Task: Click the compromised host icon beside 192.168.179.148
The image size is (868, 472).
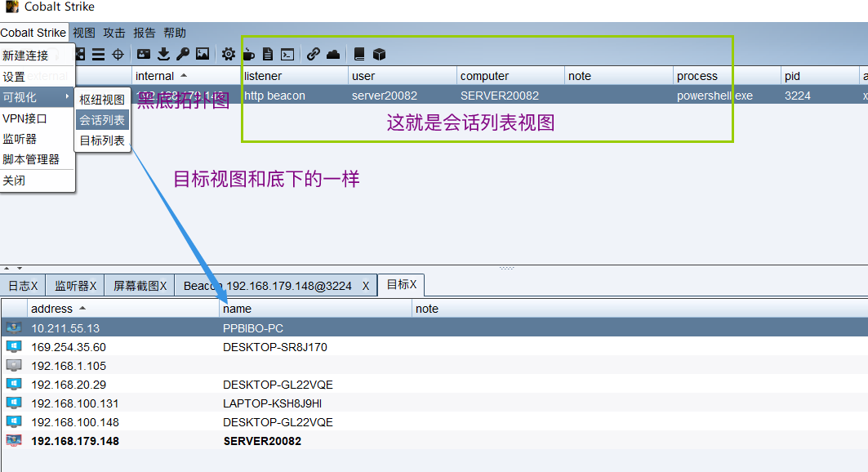Action: point(14,440)
